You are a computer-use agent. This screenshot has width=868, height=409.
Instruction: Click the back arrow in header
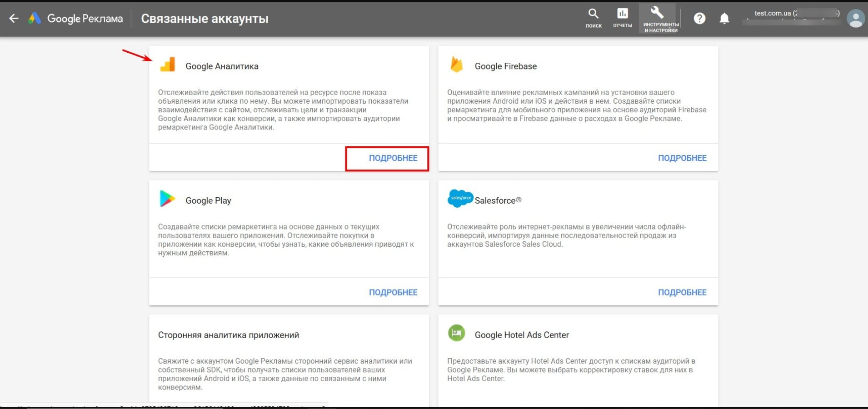[14, 19]
